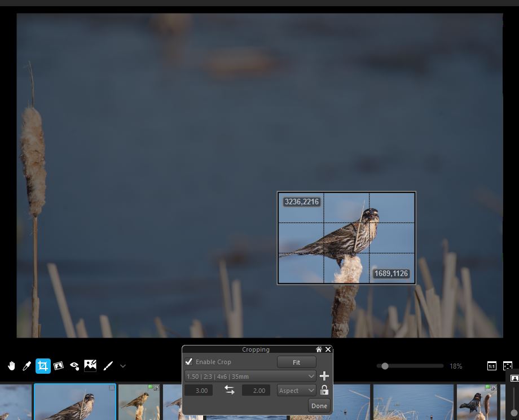This screenshot has height=420, width=519.
Task: Expand the Aspect mode dropdown
Action: pyautogui.click(x=297, y=390)
